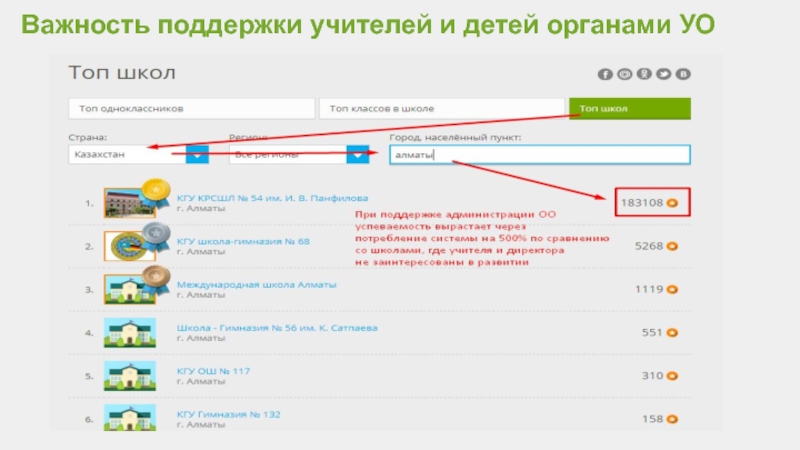The width and height of the screenshot is (800, 450).
Task: Open Школа - Гимназия № 56 им. Сатпаева
Action: (x=277, y=328)
